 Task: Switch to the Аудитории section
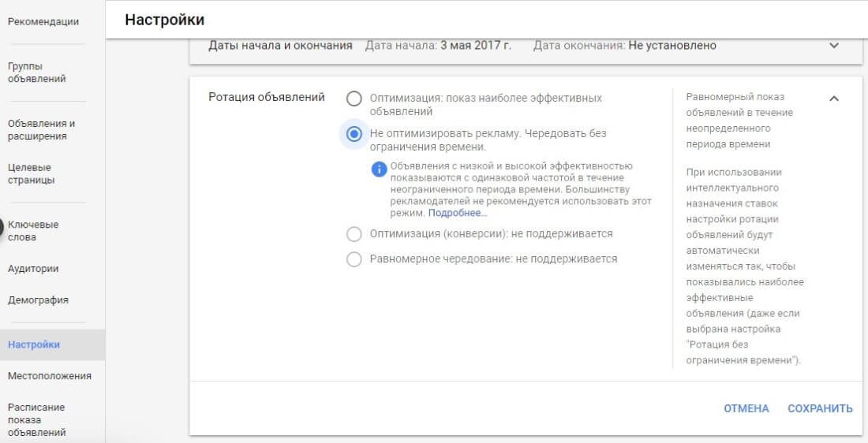pos(33,269)
